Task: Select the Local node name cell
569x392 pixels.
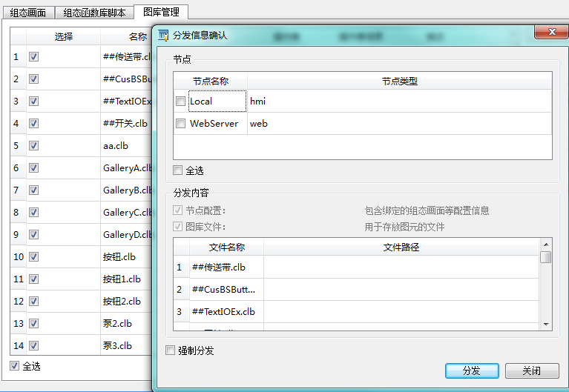Action: click(x=217, y=102)
